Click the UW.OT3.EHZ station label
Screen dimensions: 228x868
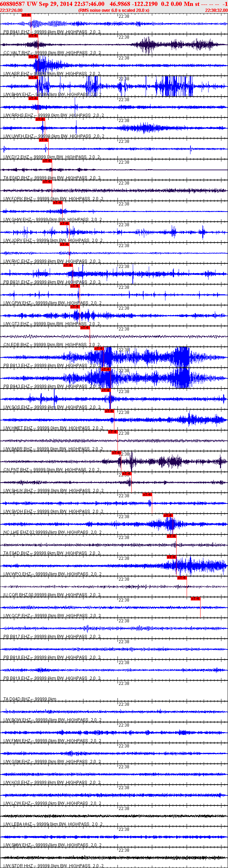pyautogui.click(x=16, y=324)
